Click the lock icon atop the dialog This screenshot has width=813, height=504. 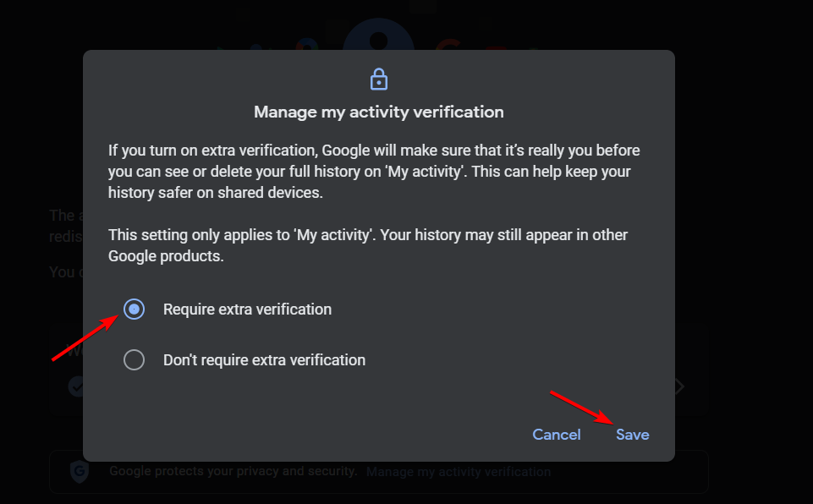[x=379, y=79]
